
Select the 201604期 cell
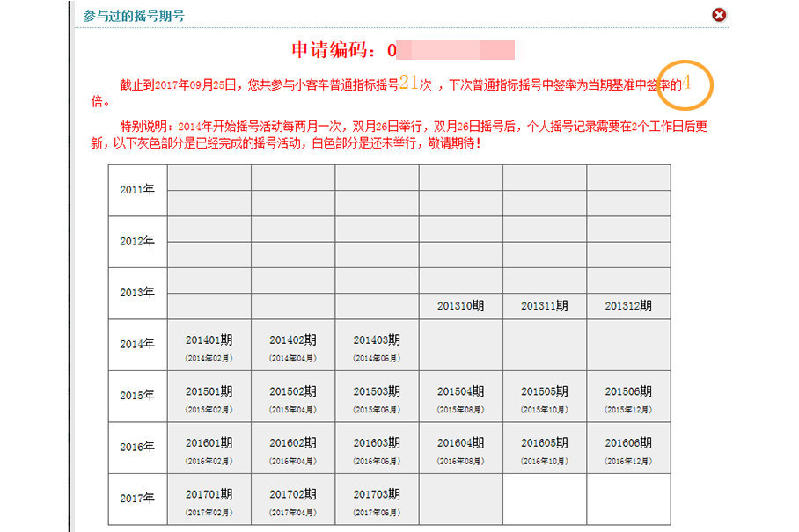(x=460, y=448)
